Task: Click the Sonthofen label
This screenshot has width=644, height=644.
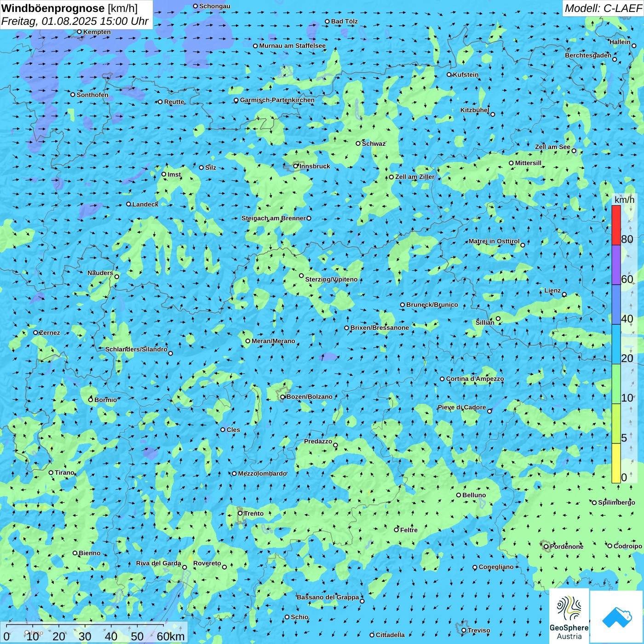Action: 92,95
